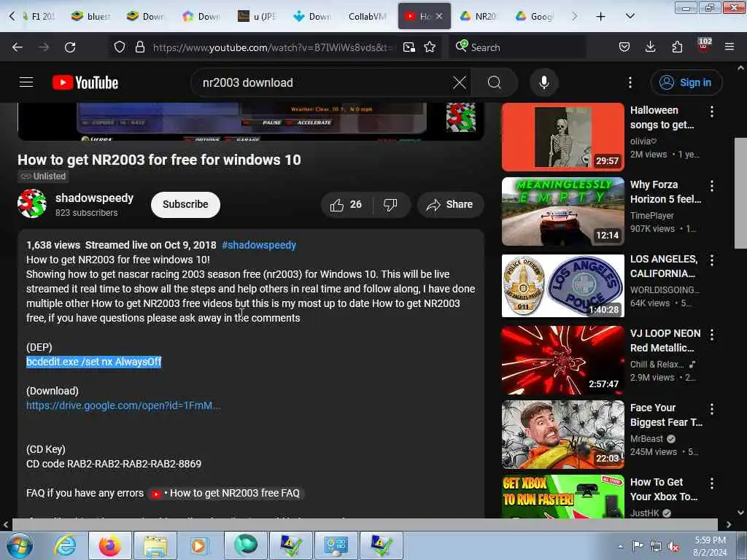
Task: Like the video with 26 likes
Action: click(x=347, y=205)
